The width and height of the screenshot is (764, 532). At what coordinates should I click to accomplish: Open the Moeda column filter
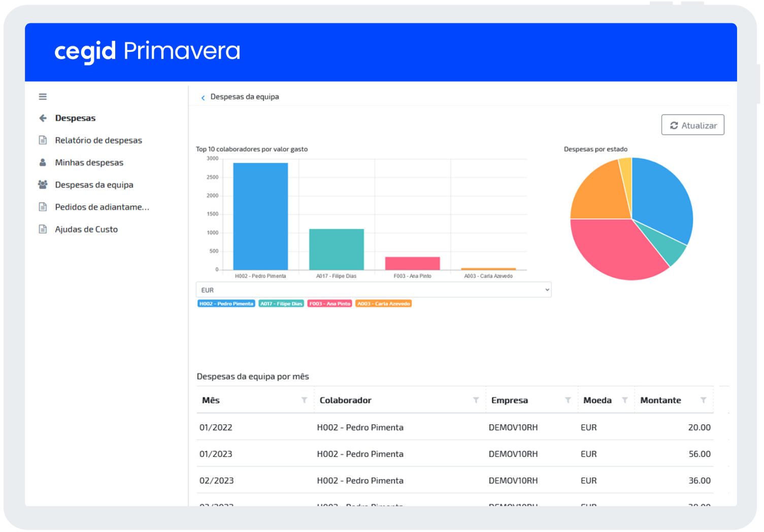coord(625,400)
